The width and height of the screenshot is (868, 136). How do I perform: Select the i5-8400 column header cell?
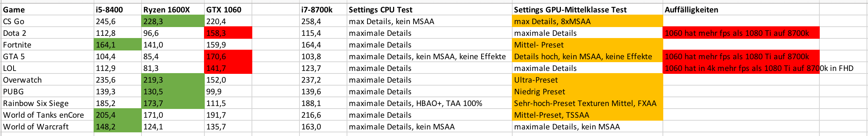click(118, 10)
